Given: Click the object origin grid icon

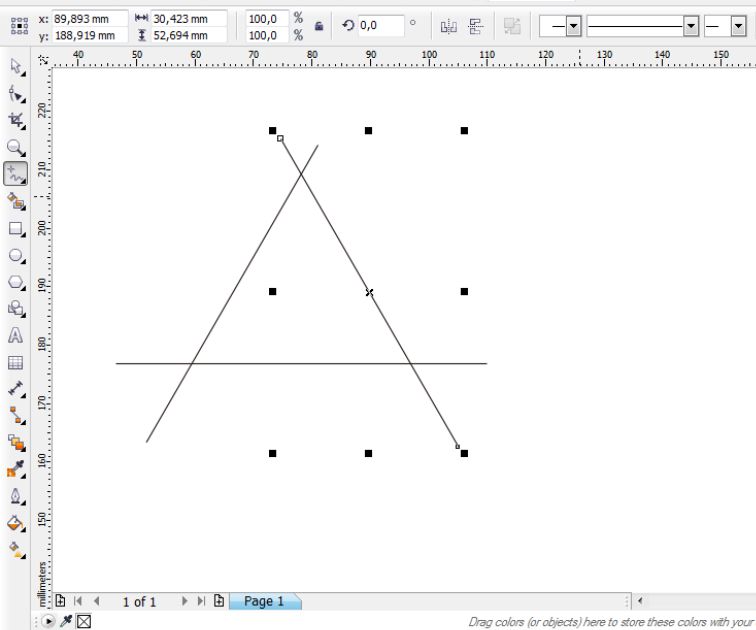Looking at the screenshot, I should click(x=19, y=26).
